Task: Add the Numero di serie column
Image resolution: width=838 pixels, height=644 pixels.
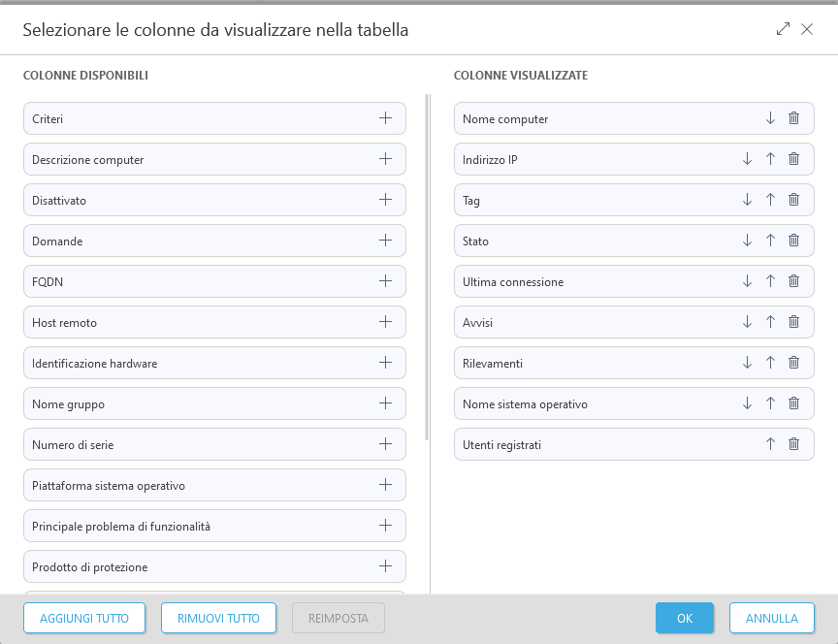Action: tap(385, 444)
